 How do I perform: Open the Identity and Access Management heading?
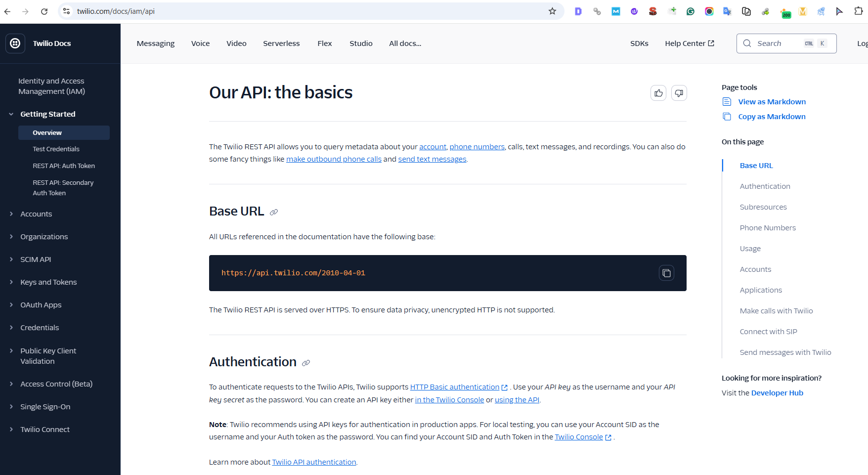coord(51,86)
